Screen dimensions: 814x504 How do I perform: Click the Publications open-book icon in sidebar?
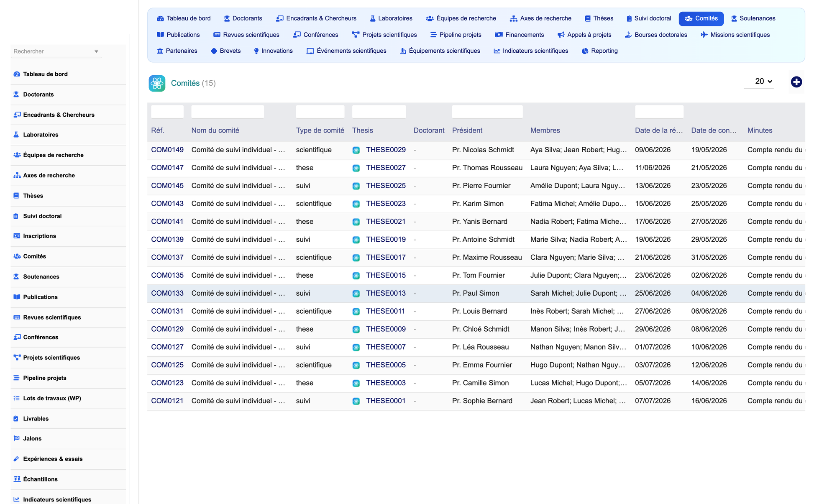pyautogui.click(x=17, y=297)
